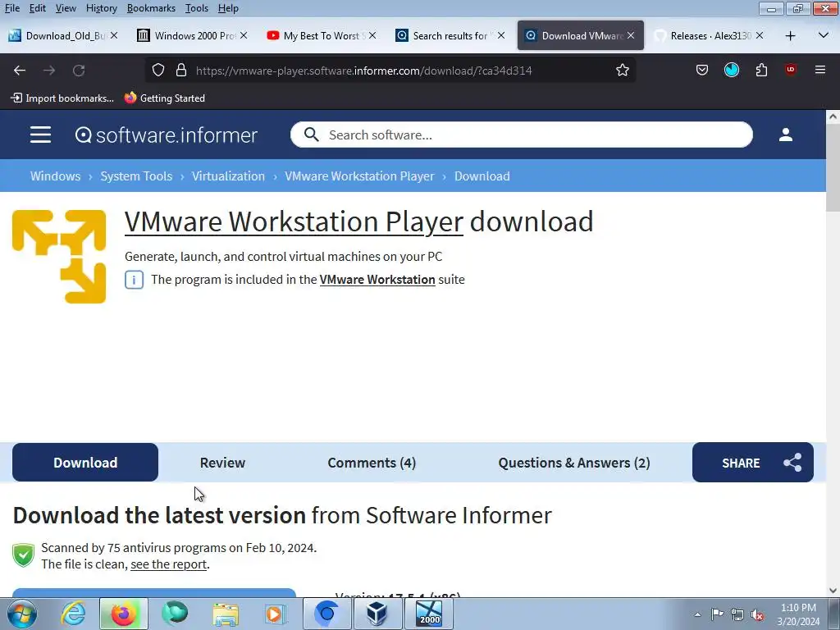Bookmark this page with the star
840x630 pixels.
[x=622, y=71]
